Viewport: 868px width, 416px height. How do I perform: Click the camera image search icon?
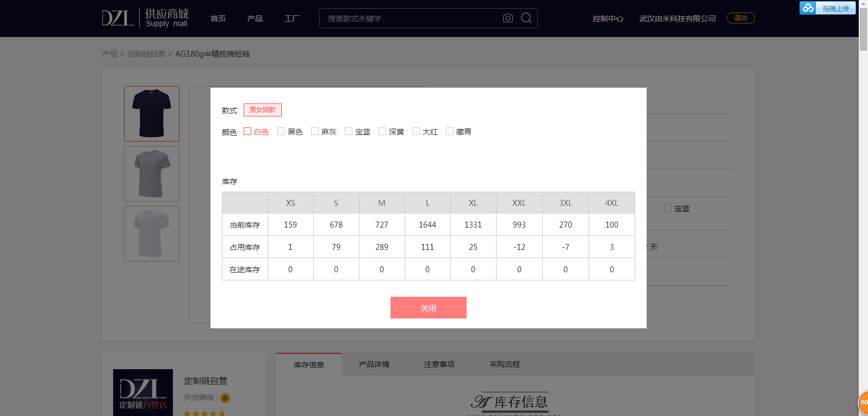(507, 18)
